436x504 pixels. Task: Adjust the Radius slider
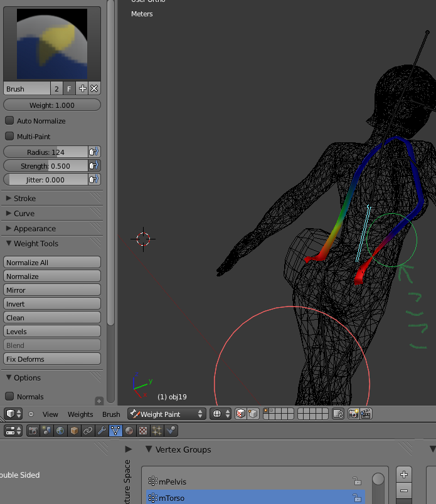[x=46, y=152]
